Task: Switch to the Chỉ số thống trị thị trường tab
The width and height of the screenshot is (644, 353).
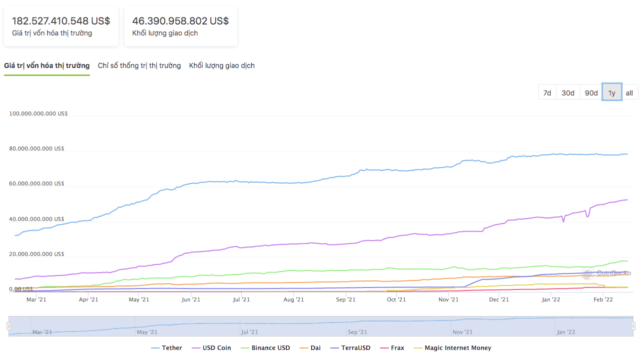Action: pos(141,65)
